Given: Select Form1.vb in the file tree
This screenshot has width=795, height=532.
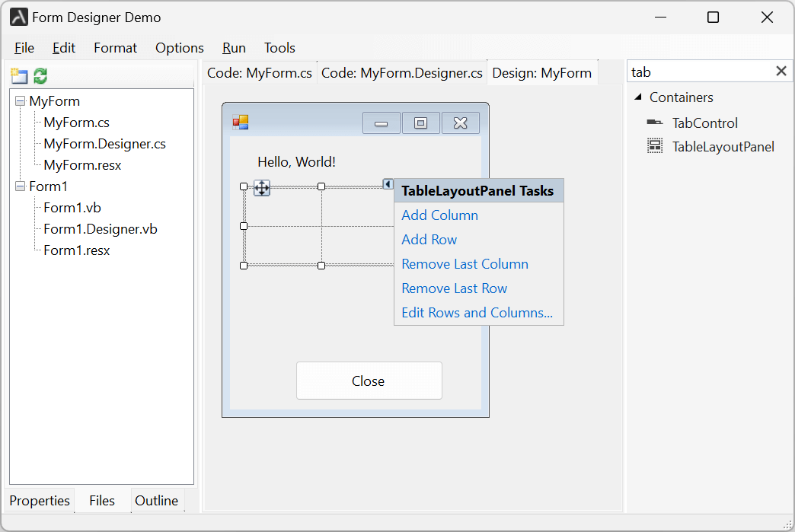Looking at the screenshot, I should pyautogui.click(x=72, y=207).
